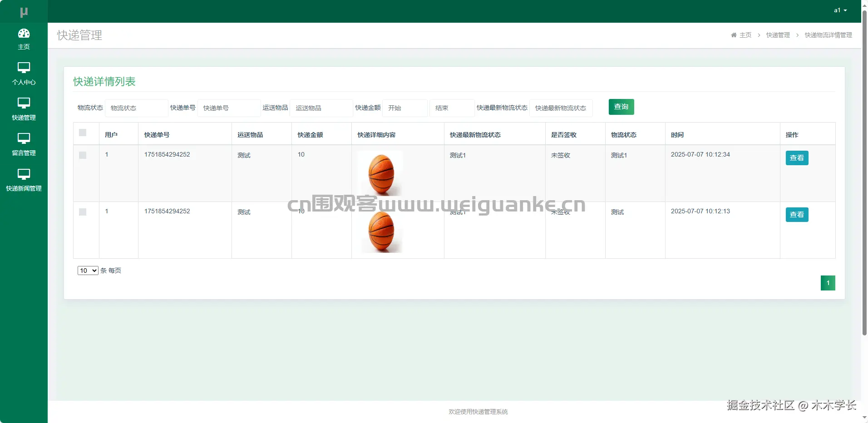Click the 查询 search button
Screen dimensions: 868x423
(621, 107)
